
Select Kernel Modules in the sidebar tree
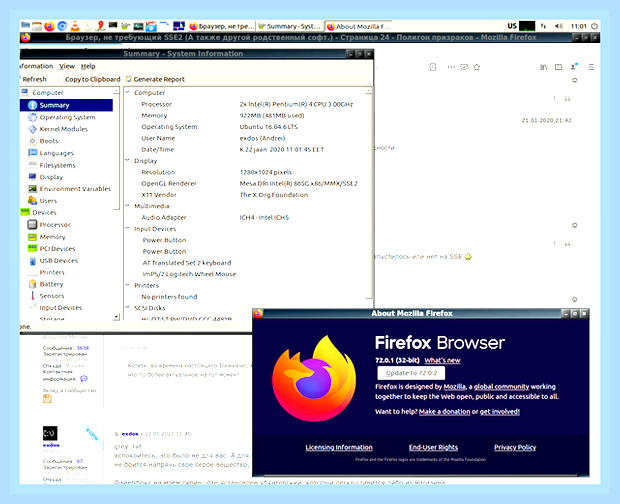[63, 129]
